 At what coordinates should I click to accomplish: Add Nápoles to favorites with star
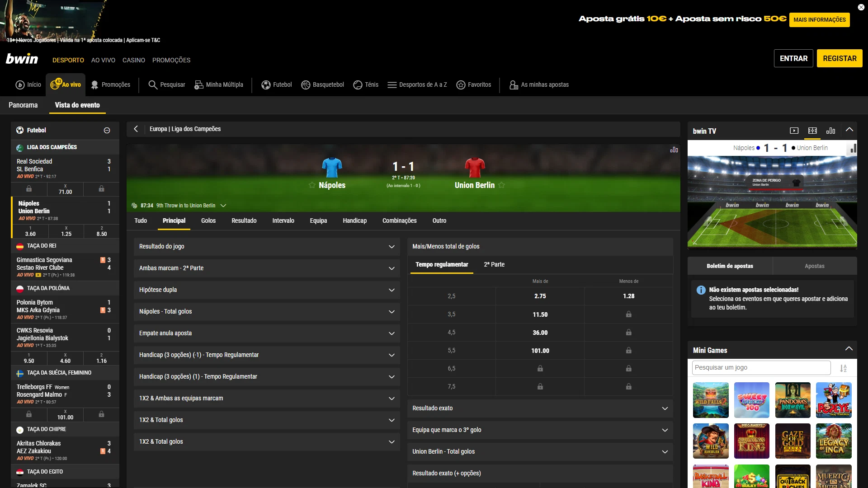pyautogui.click(x=312, y=185)
